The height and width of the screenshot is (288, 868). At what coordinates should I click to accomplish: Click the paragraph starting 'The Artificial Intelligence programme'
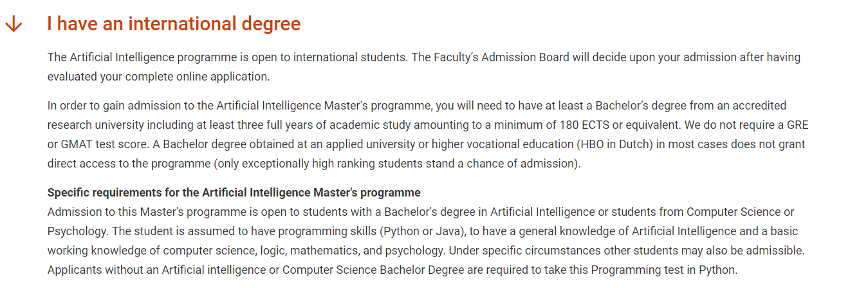pos(424,67)
